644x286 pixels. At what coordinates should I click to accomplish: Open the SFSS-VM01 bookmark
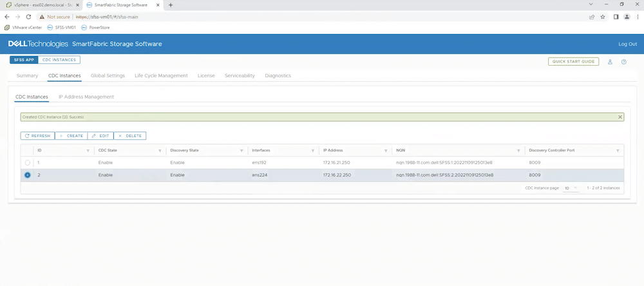point(62,28)
